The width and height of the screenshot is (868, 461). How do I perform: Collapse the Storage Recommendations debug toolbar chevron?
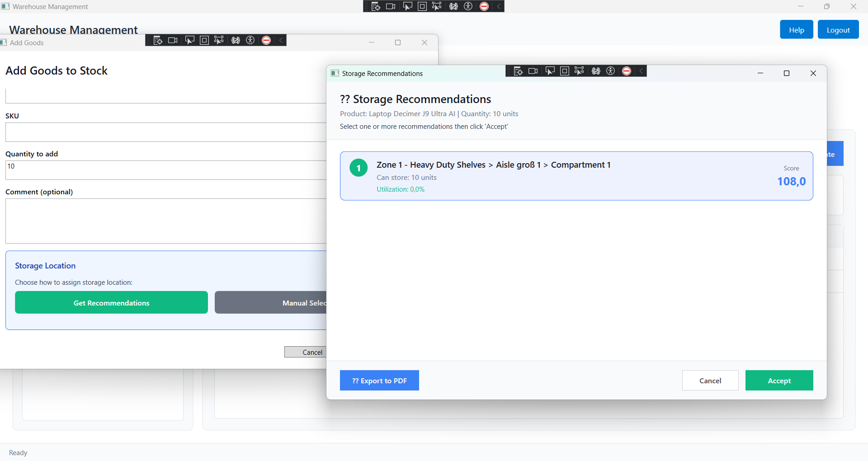click(x=641, y=71)
